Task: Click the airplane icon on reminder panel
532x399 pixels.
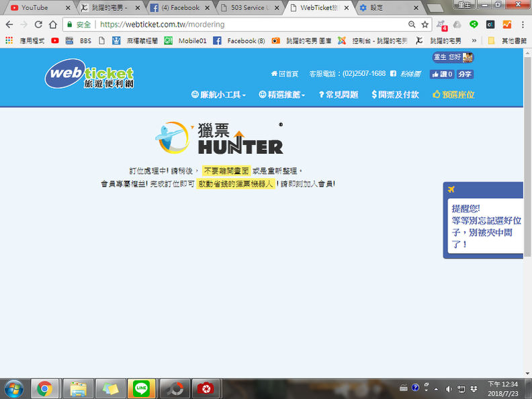Action: point(451,189)
